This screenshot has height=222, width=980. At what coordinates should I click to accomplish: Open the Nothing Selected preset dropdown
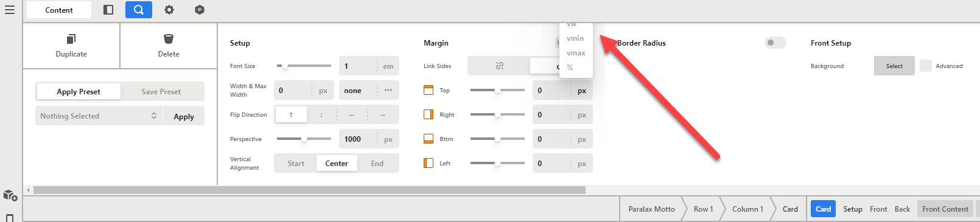[x=99, y=116]
